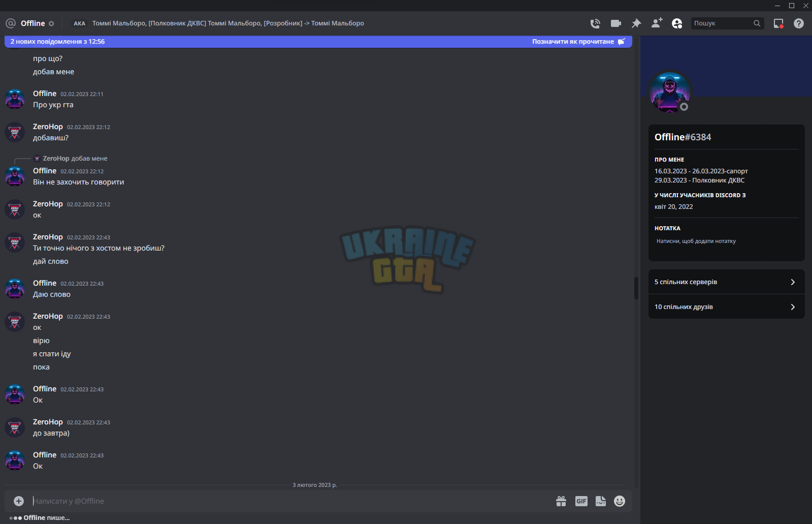This screenshot has width=812, height=524.
Task: Click the message "про що?"
Action: coord(48,58)
